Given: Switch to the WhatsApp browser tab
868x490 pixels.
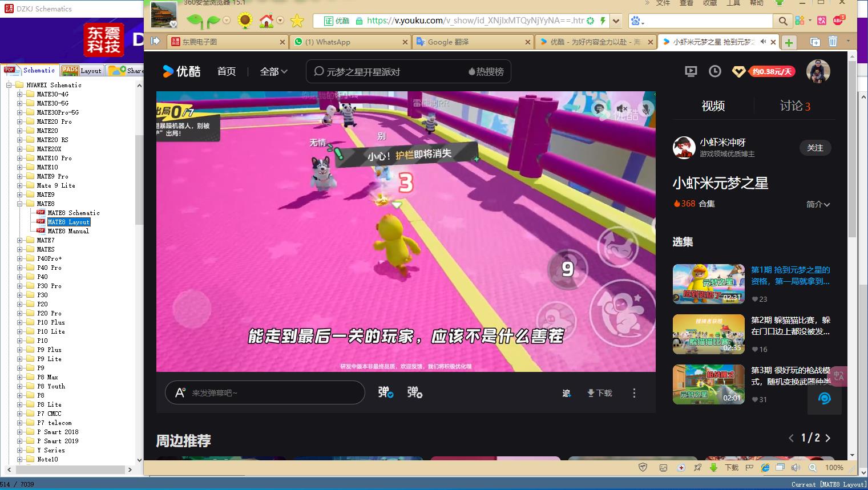Looking at the screenshot, I should pos(349,42).
